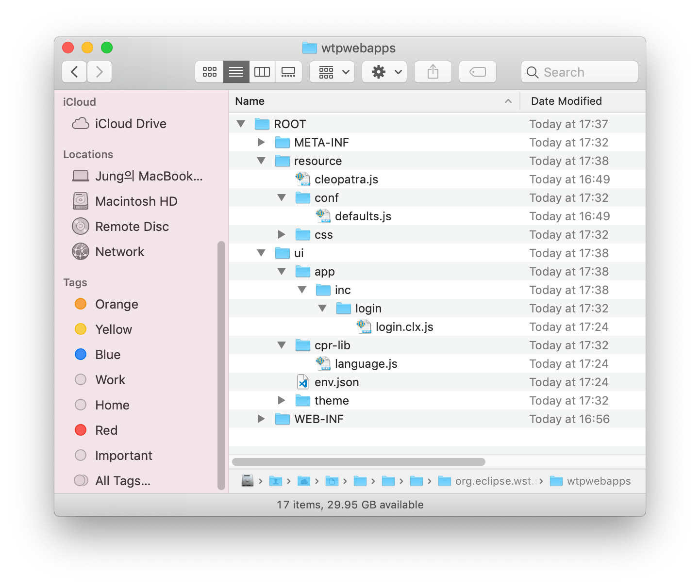Select list view mode button
700x588 pixels.
pos(236,72)
